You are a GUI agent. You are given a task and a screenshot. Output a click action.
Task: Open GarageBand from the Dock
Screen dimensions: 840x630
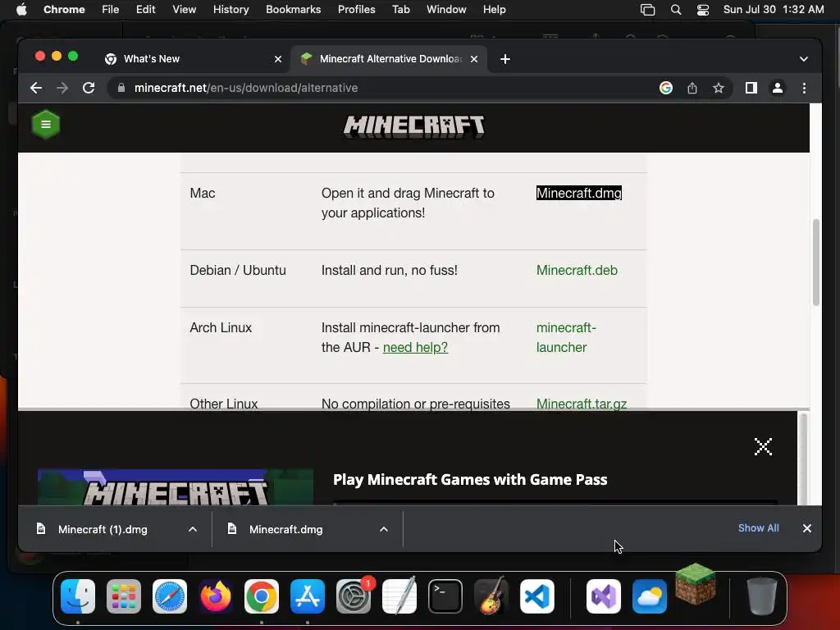491,596
